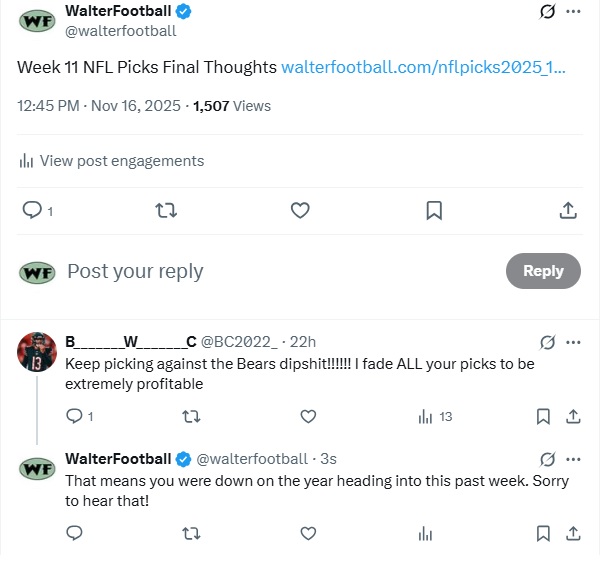Open the walterfootball.com NFL picks link

tap(423, 67)
